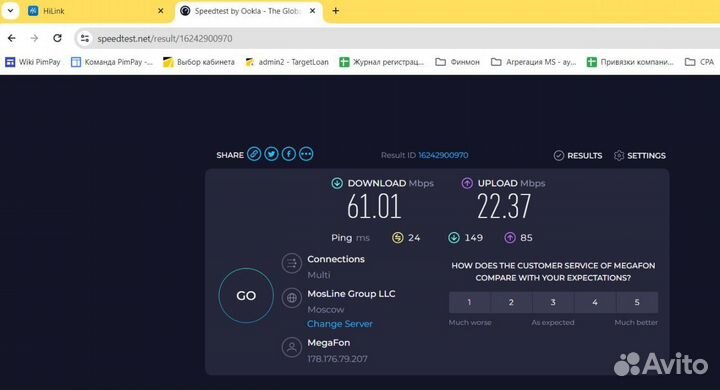The height and width of the screenshot is (390, 720).
Task: Open speedtest SETTINGS
Action: coord(640,156)
